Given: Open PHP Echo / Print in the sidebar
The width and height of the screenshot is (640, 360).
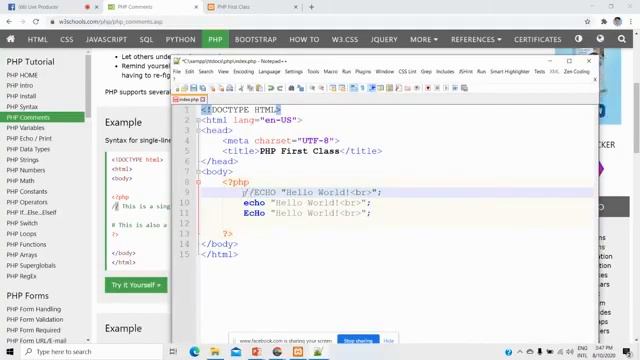Looking at the screenshot, I should pos(29,138).
